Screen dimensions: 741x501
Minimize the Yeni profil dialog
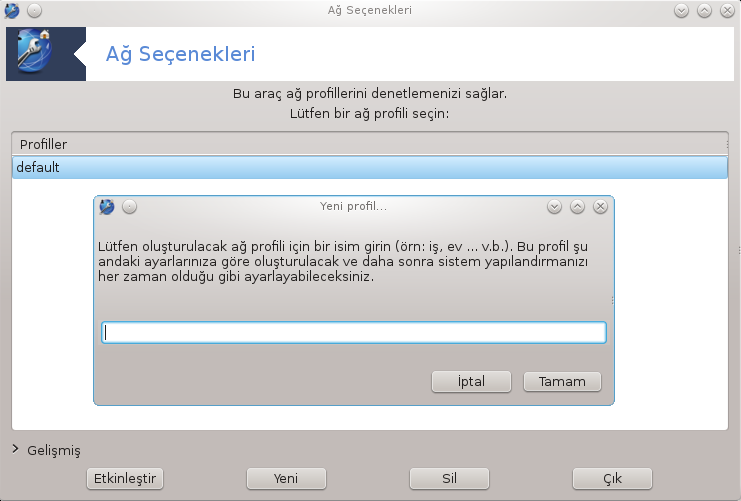[554, 207]
